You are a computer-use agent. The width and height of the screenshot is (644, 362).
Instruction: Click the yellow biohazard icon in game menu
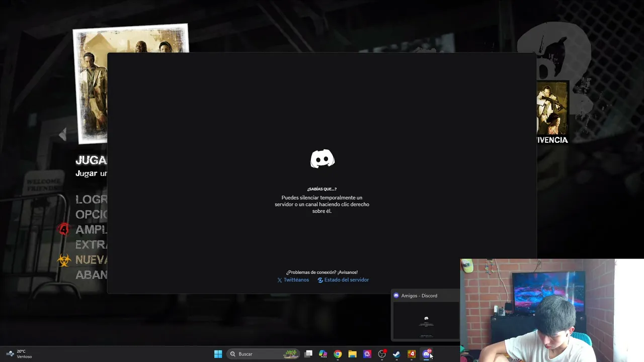(64, 260)
